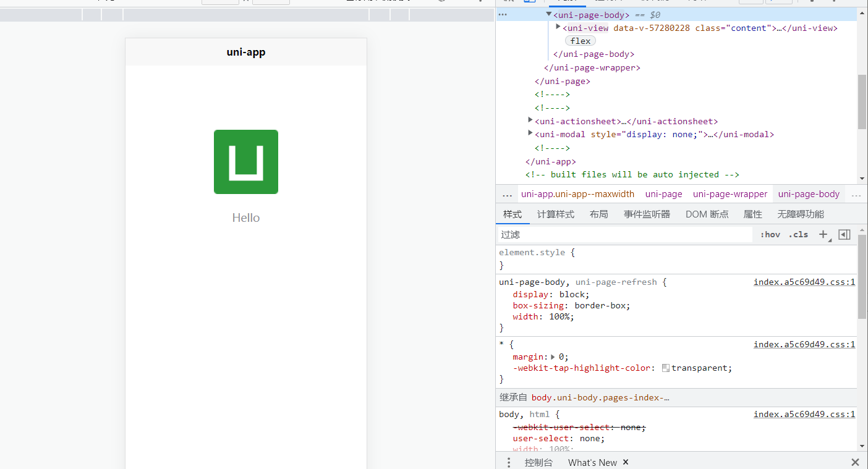The image size is (868, 469).
Task: Open the drawer three-dot menu
Action: (509, 462)
